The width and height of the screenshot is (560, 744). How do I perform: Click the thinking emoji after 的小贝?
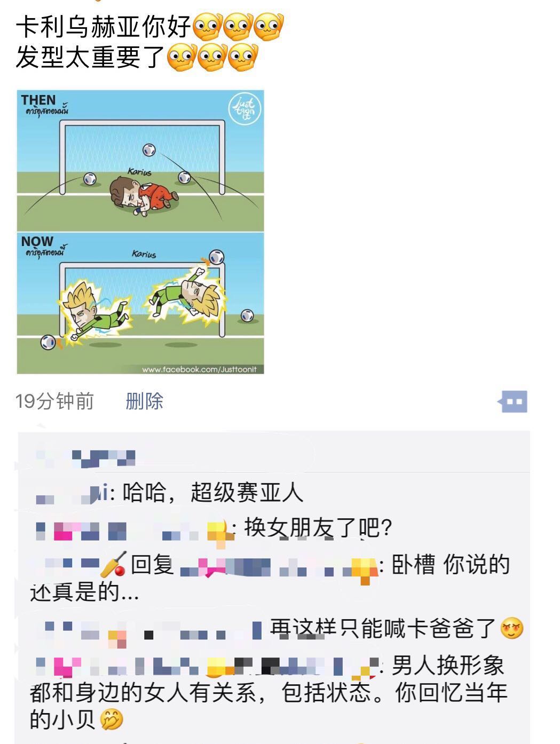tap(112, 719)
